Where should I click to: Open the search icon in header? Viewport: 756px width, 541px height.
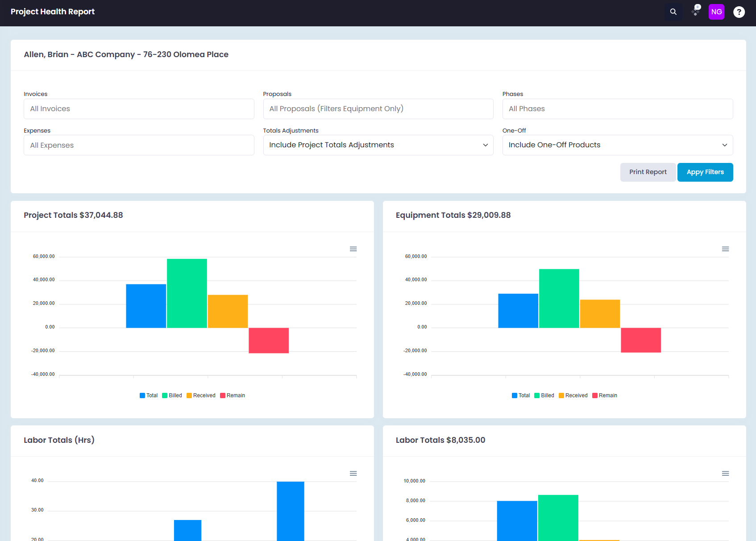[x=673, y=12]
